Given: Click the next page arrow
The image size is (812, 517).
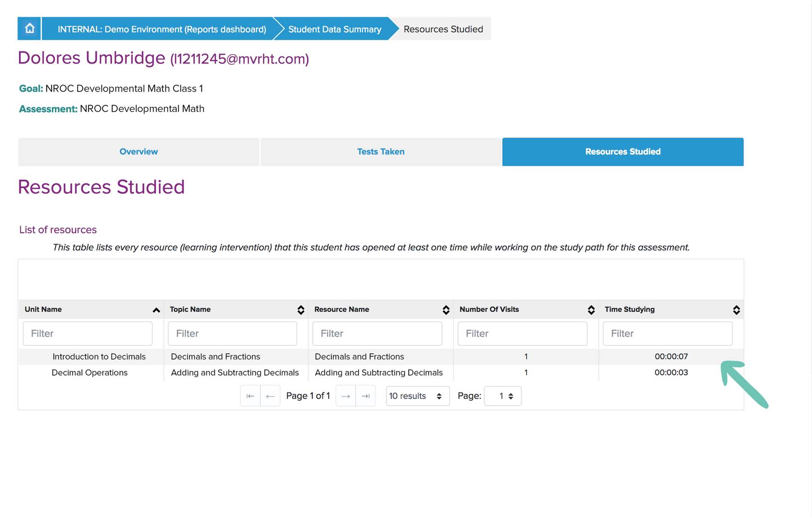Looking at the screenshot, I should tap(346, 395).
